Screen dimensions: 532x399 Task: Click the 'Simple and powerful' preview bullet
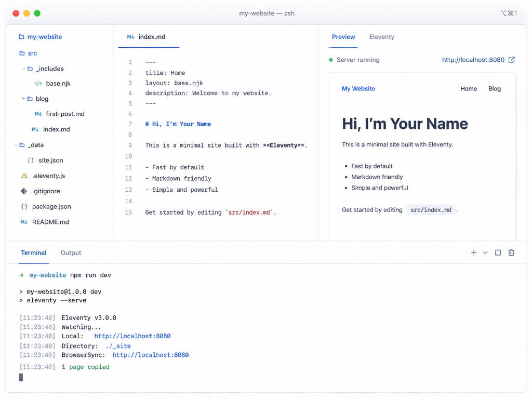[x=380, y=188]
